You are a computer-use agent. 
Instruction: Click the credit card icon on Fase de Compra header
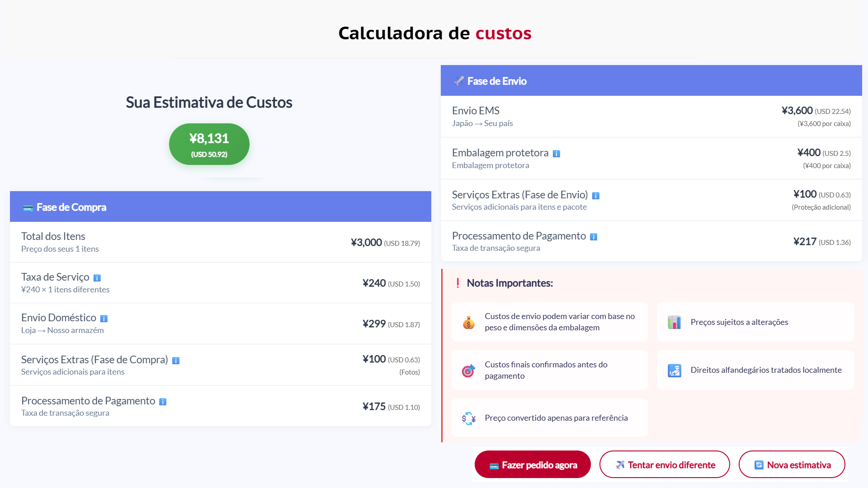click(x=28, y=207)
